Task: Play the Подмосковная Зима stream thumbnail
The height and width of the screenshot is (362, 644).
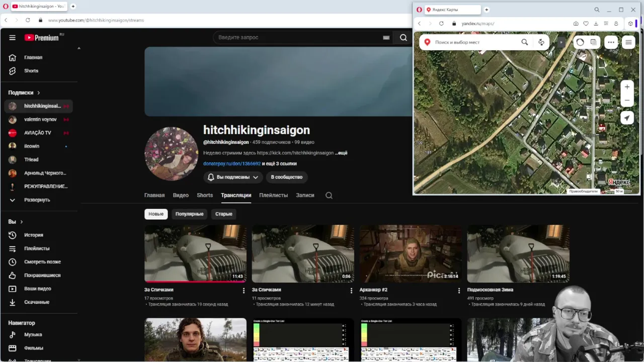Action: pyautogui.click(x=518, y=253)
